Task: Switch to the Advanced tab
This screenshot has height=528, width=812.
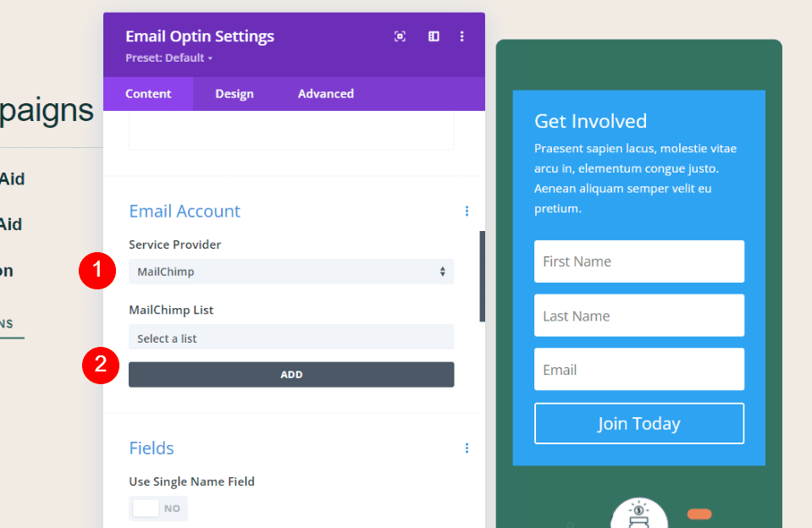Action: 325,93
